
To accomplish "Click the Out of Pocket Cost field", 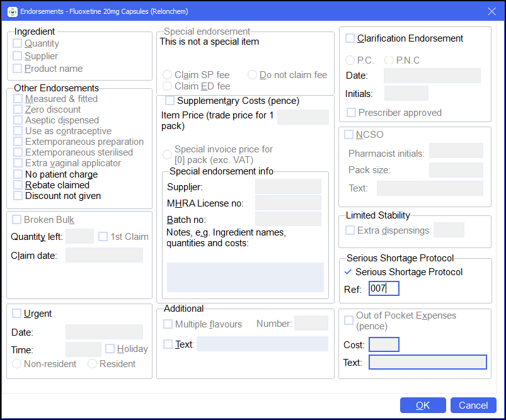I will pyautogui.click(x=384, y=345).
